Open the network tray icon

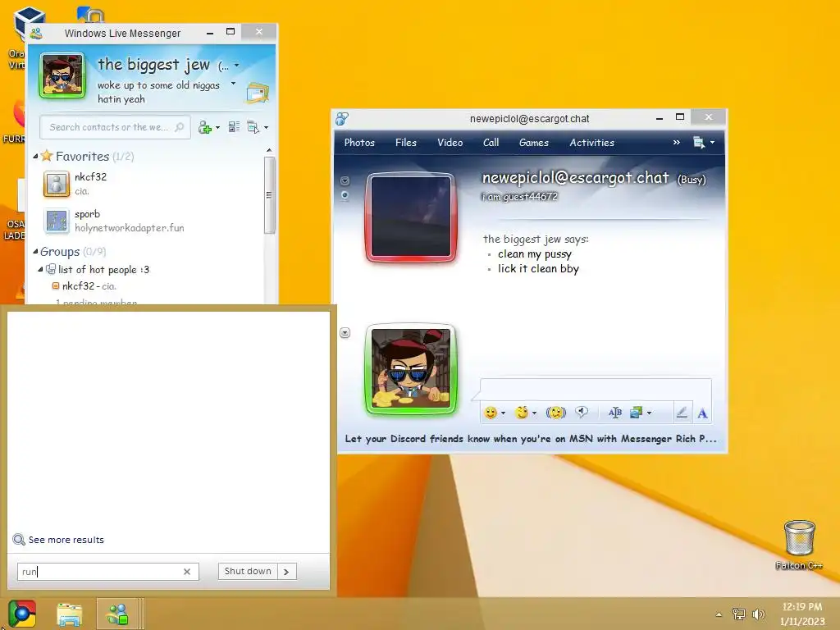[x=739, y=614]
